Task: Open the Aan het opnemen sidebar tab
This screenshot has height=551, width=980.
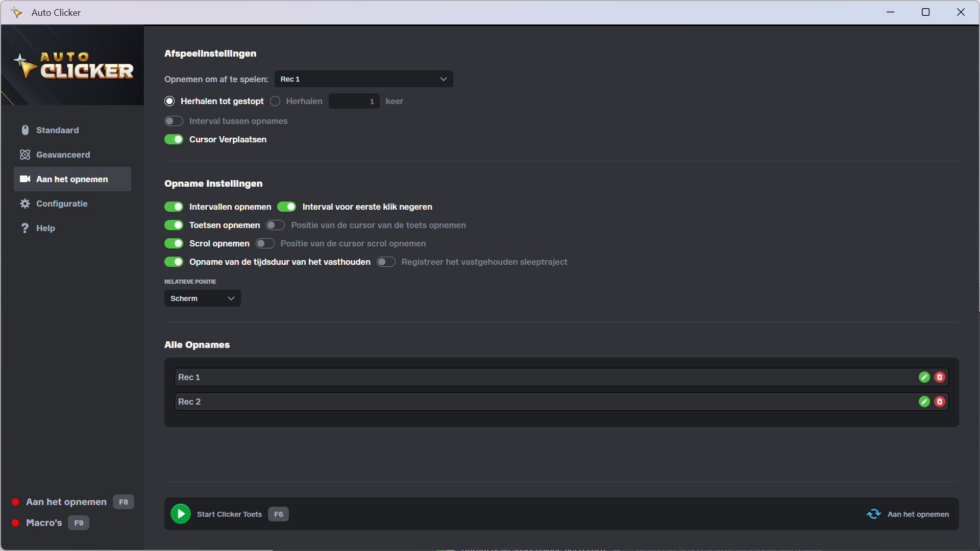Action: point(72,179)
